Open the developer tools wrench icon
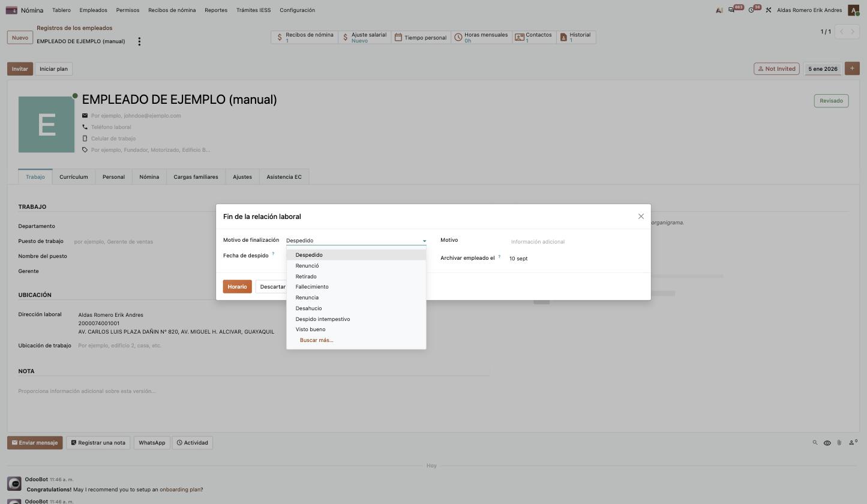Image resolution: width=867 pixels, height=504 pixels. point(768,10)
